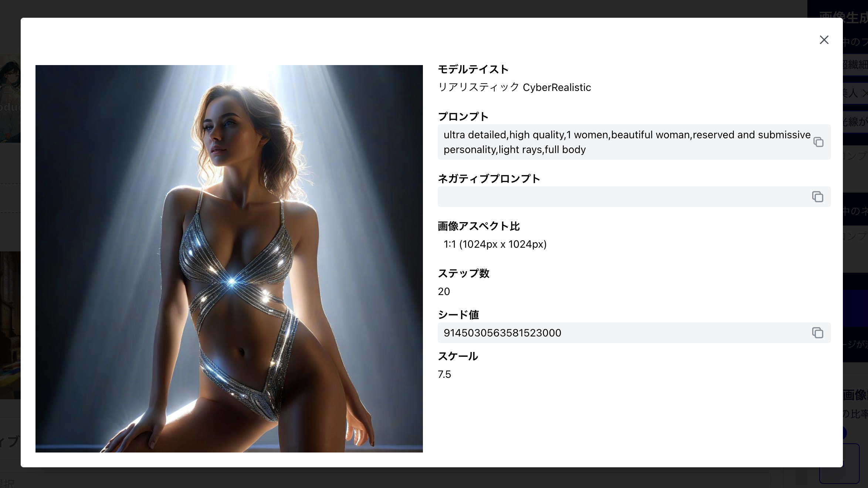Click the スケール heading
Image resolution: width=868 pixels, height=488 pixels.
coord(458,356)
